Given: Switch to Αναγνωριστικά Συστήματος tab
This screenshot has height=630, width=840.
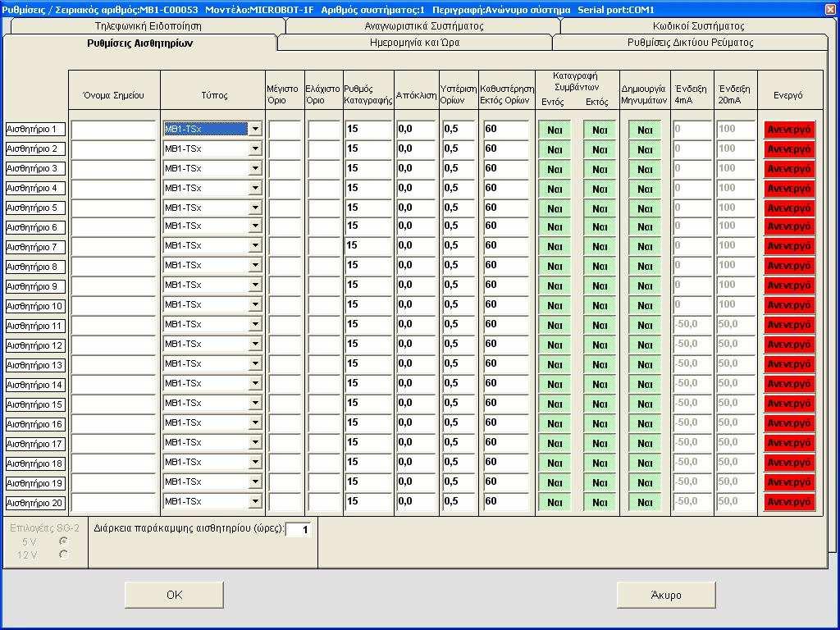Looking at the screenshot, I should (x=424, y=25).
